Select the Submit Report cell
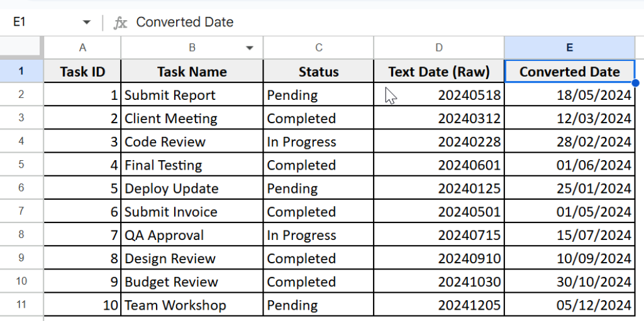Viewport: 644px width, 321px height. tap(192, 95)
